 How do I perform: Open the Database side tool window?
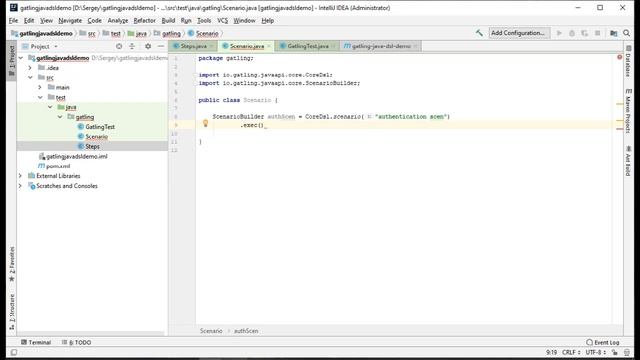click(x=628, y=61)
